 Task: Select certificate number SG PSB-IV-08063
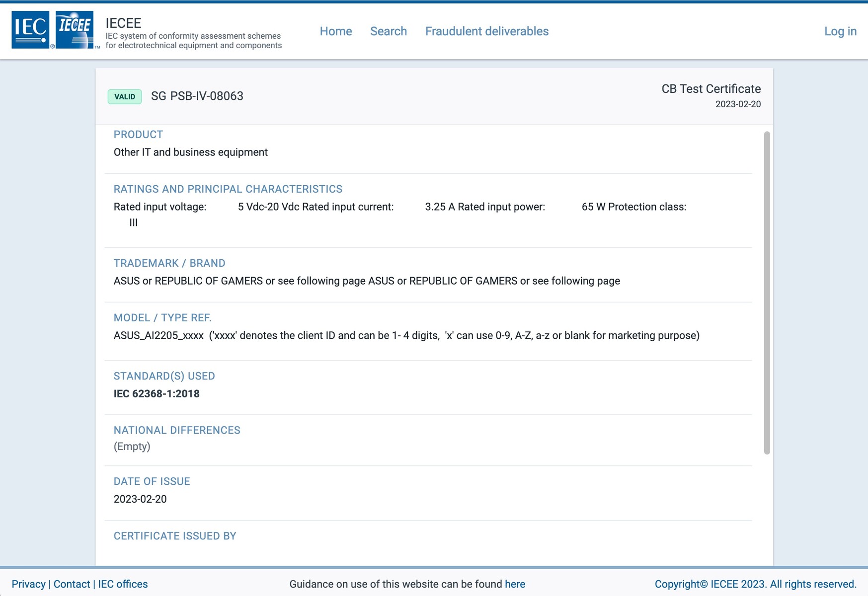point(197,96)
